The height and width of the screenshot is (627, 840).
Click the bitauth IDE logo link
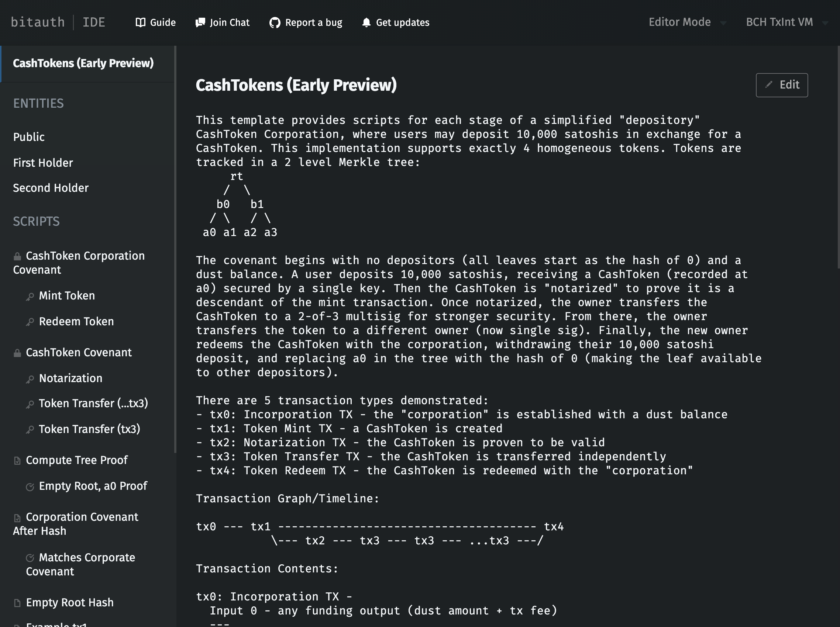click(x=58, y=22)
